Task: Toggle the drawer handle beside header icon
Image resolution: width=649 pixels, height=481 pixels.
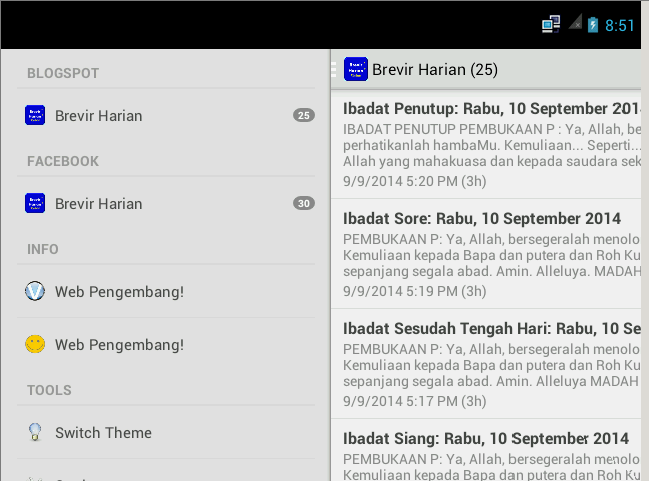Action: 334,69
